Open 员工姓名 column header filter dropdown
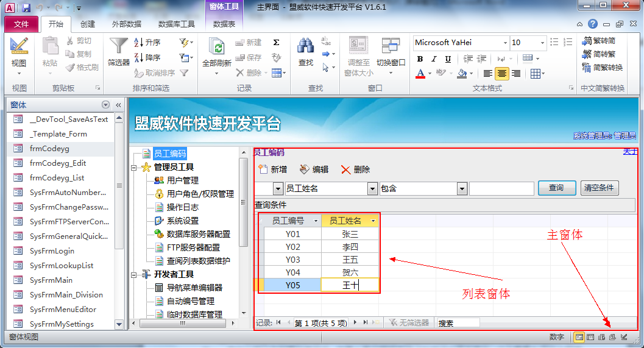 pyautogui.click(x=373, y=221)
